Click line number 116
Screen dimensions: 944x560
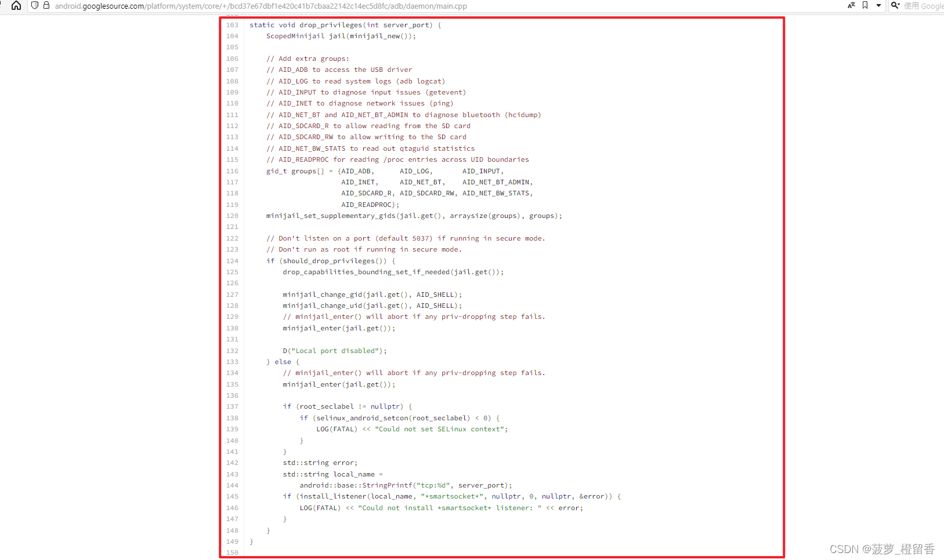[232, 171]
